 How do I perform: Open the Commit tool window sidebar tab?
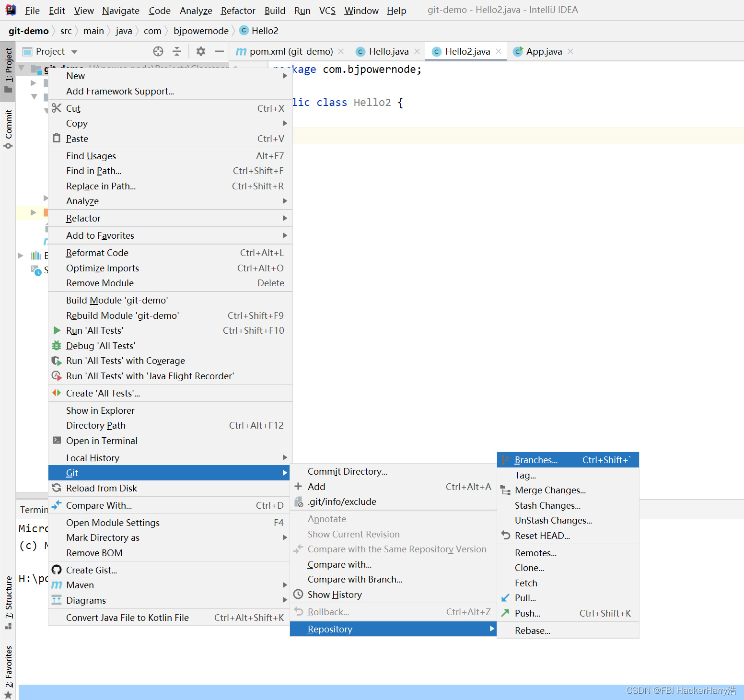pyautogui.click(x=8, y=128)
